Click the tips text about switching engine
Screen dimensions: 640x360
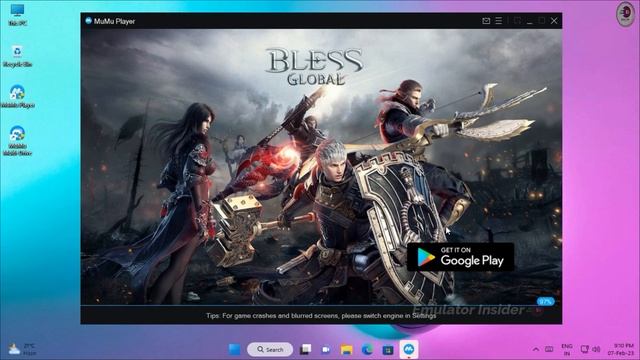tap(321, 316)
